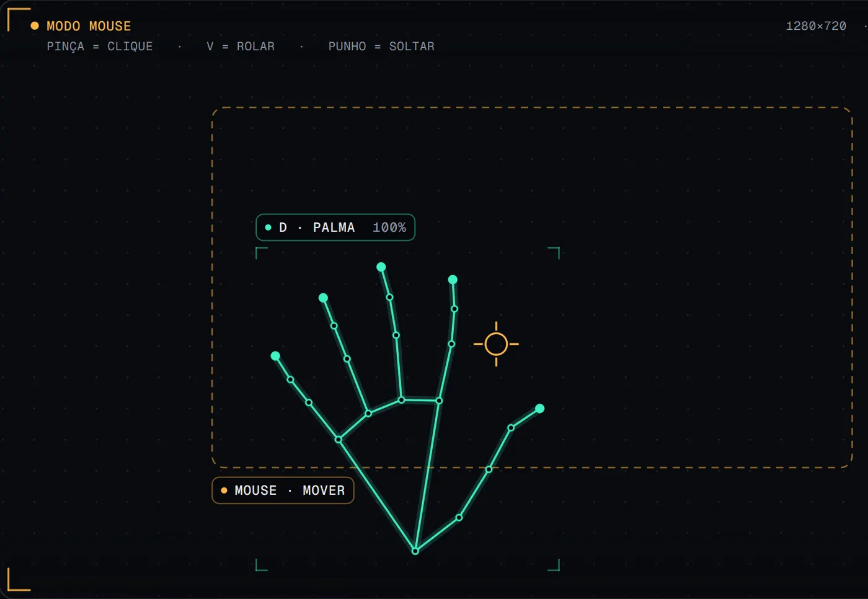Click the "100%" confidence value
This screenshot has width=868, height=599.
[x=389, y=228]
